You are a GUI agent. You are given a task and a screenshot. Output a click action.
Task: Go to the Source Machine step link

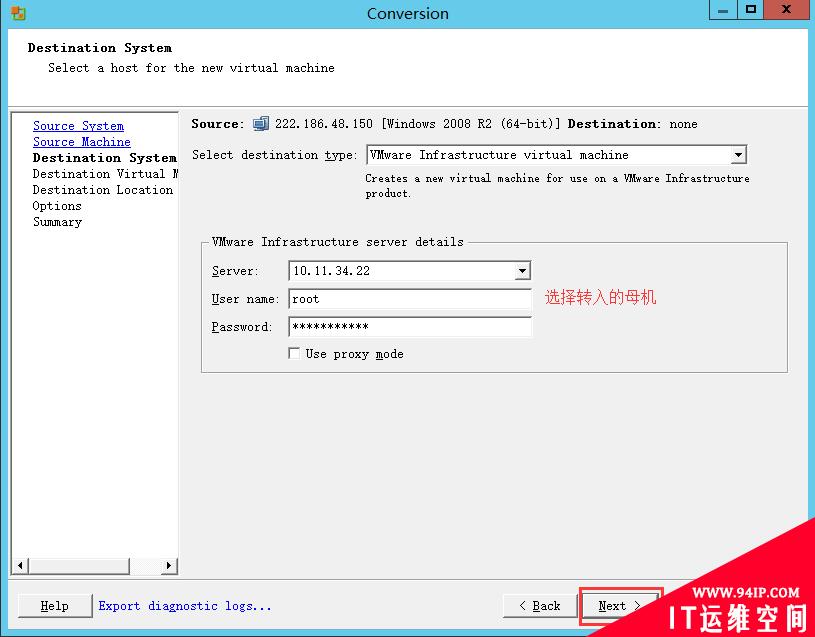click(x=82, y=142)
